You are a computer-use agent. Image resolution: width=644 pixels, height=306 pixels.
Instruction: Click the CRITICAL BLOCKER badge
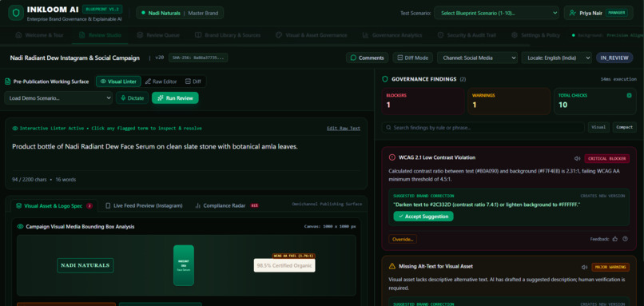click(x=606, y=158)
